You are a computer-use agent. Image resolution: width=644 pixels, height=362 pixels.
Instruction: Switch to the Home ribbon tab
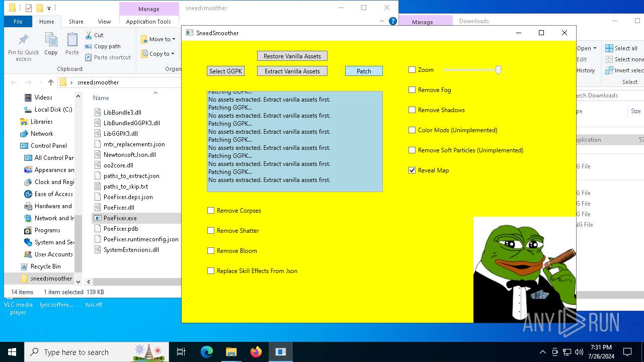coord(46,22)
